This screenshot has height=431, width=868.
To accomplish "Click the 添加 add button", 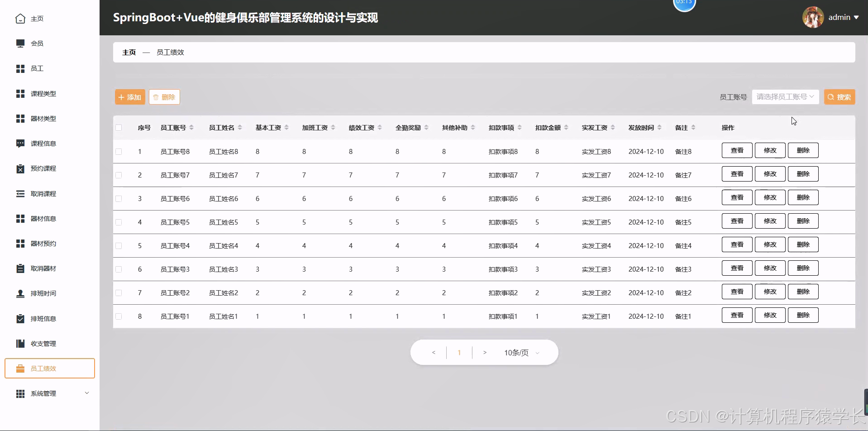I will (129, 96).
